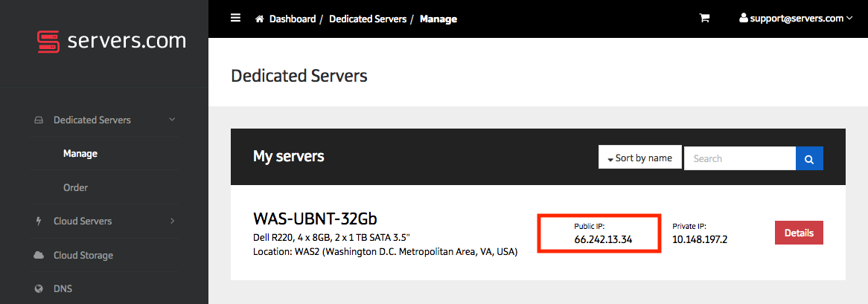
Task: Collapse the Dedicated Servers sidebar section
Action: click(172, 120)
